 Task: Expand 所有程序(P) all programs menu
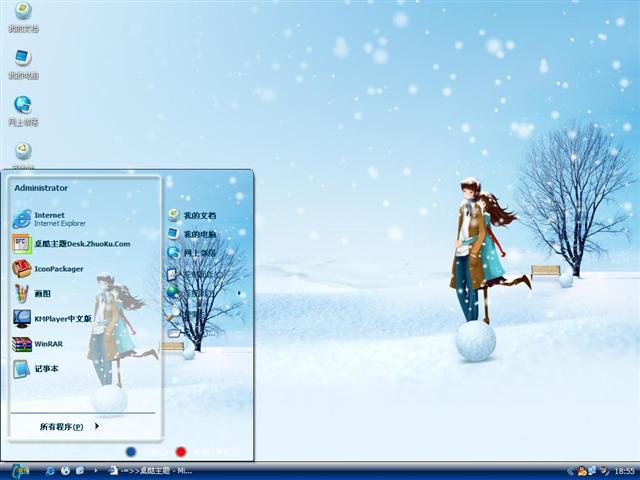pyautogui.click(x=69, y=427)
